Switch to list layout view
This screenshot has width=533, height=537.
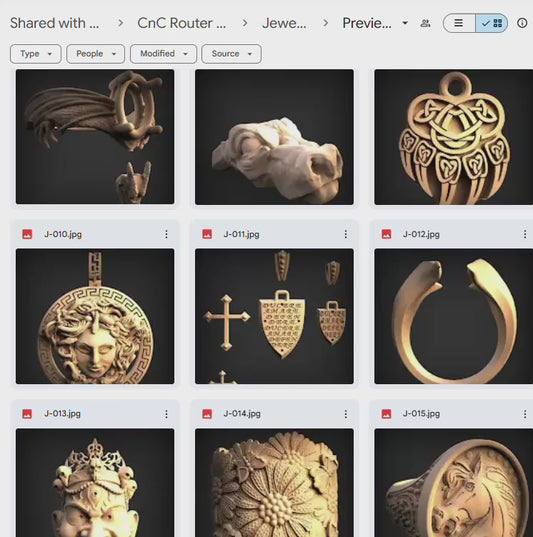[x=459, y=23]
